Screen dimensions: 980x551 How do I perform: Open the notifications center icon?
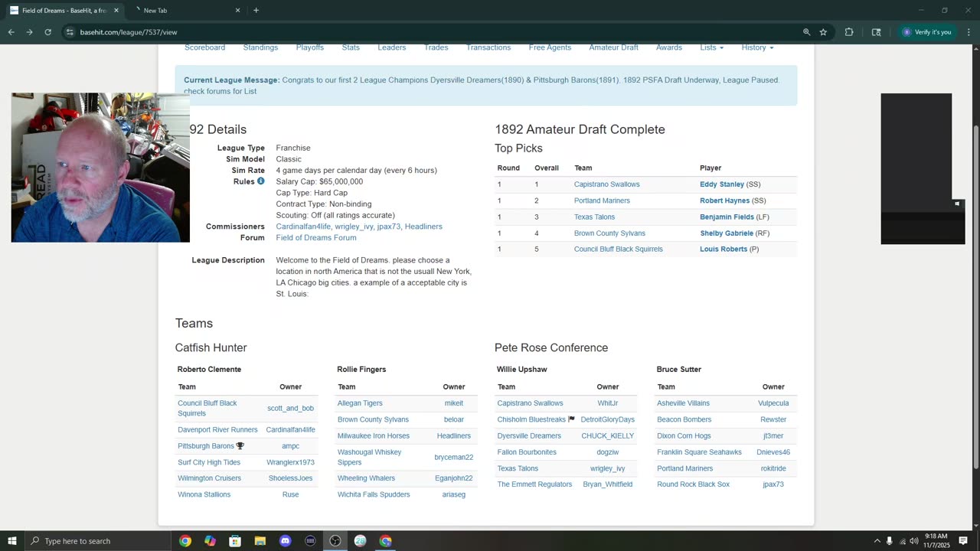963,541
